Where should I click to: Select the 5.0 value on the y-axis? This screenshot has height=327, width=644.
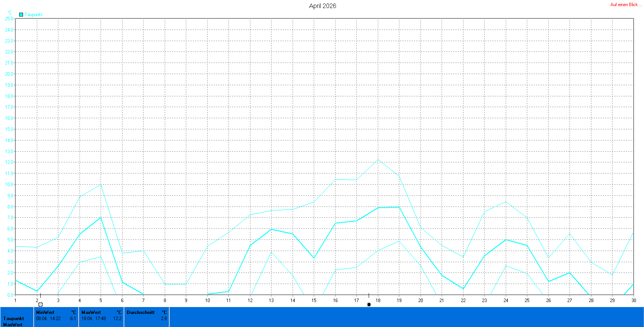pos(10,239)
